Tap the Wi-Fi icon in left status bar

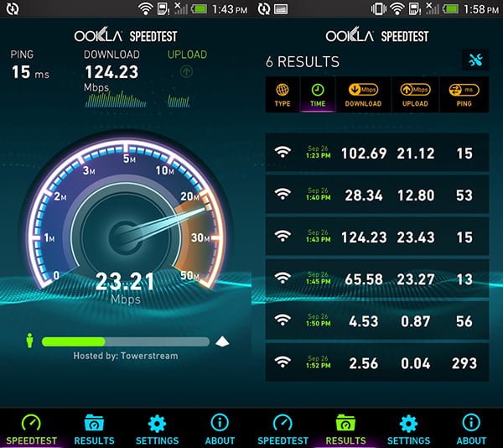click(x=145, y=8)
